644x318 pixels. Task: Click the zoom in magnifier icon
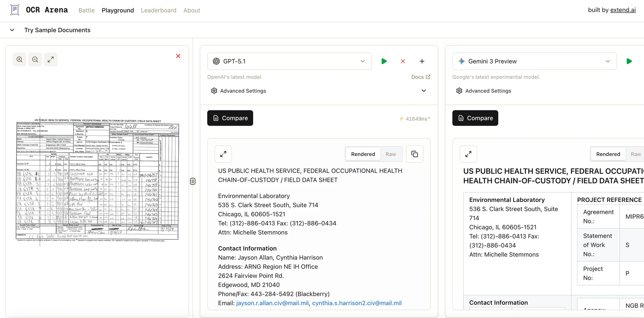click(x=19, y=60)
